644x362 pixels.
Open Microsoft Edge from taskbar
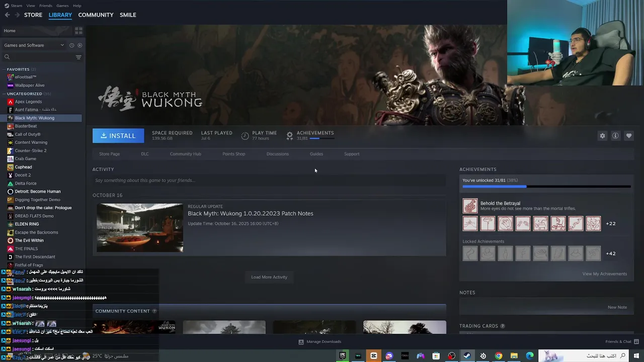[530, 355]
